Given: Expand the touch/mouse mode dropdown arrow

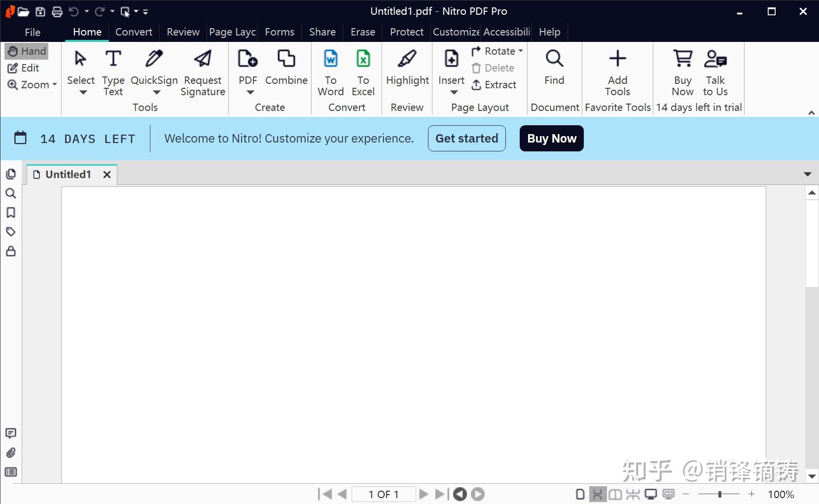Looking at the screenshot, I should (x=136, y=11).
